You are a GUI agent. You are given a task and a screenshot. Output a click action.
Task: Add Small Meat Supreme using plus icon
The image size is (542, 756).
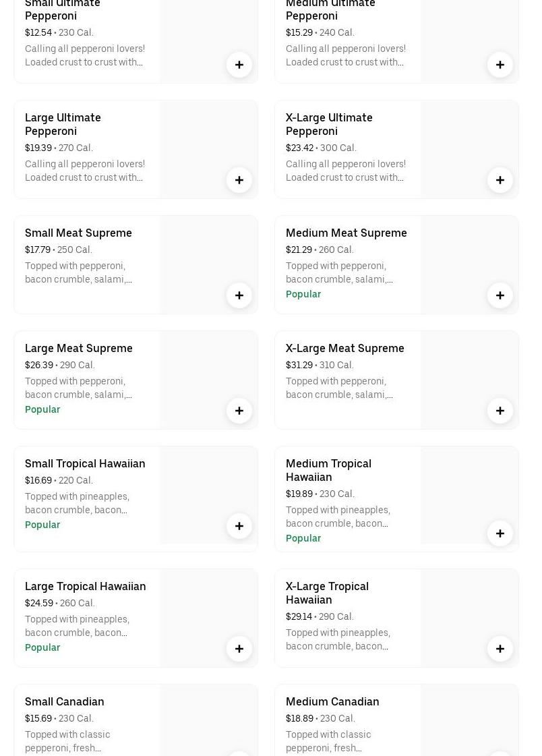(x=239, y=295)
